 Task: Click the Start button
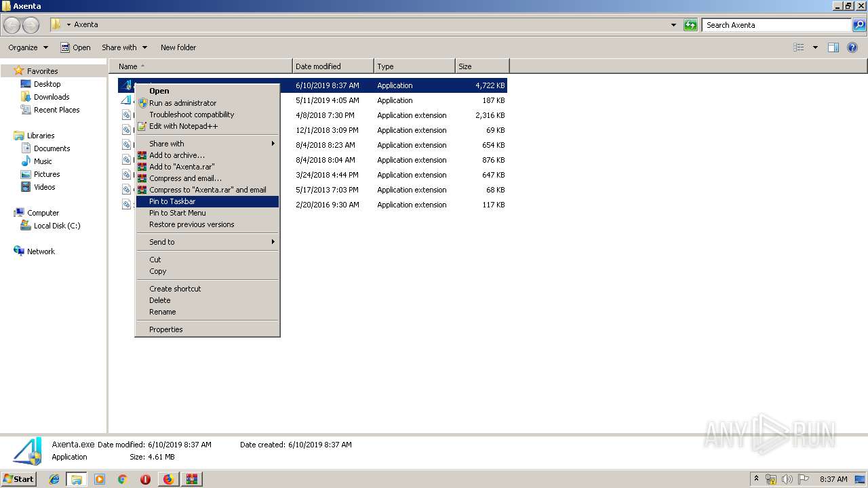(18, 479)
